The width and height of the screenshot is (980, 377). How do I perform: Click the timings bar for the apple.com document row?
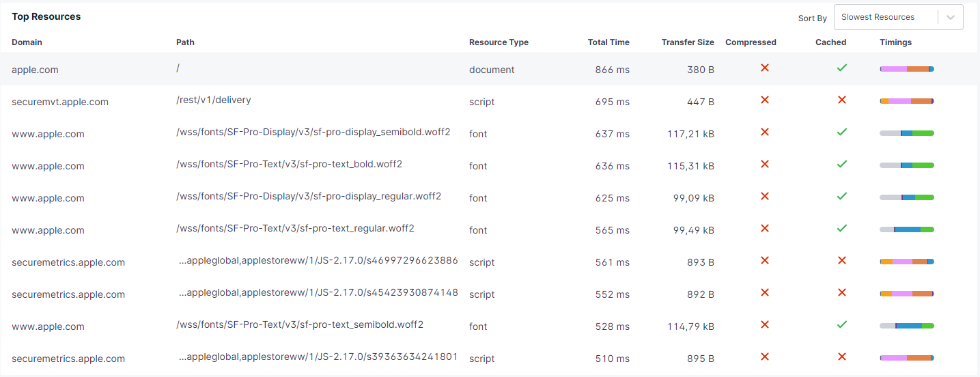tap(907, 69)
